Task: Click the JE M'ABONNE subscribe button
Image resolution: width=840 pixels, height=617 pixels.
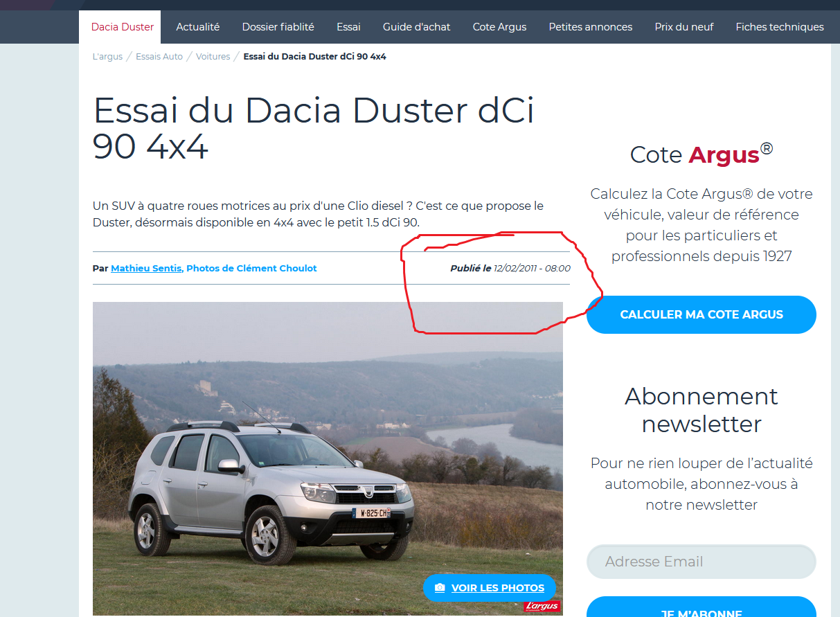Action: pyautogui.click(x=701, y=612)
